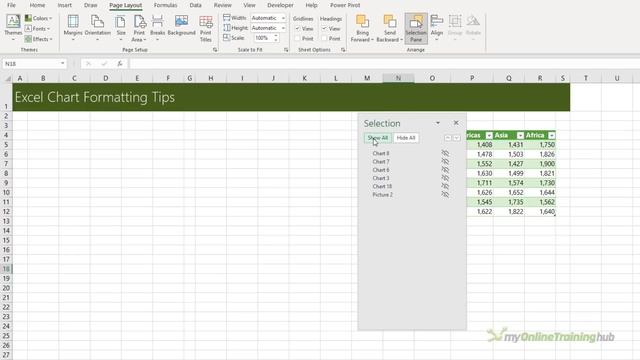The image size is (640, 360).
Task: Open the Africa column filter dropdown
Action: 551,135
